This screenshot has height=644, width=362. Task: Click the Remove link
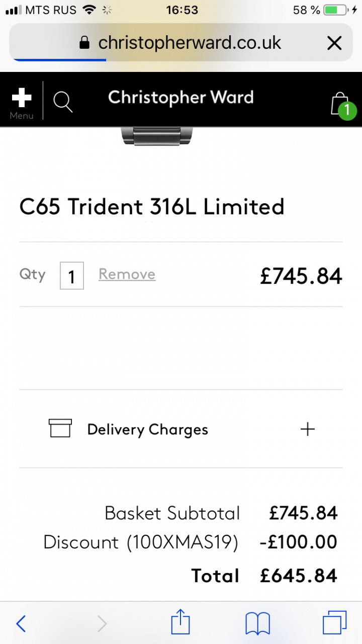(127, 274)
